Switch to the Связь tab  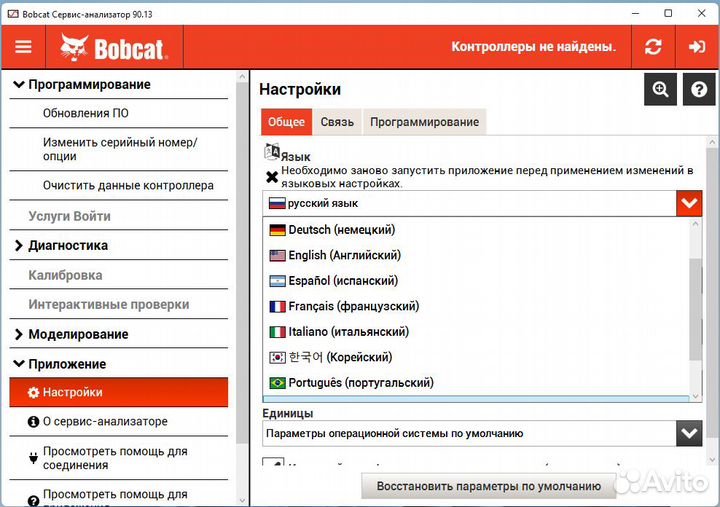[x=338, y=122]
